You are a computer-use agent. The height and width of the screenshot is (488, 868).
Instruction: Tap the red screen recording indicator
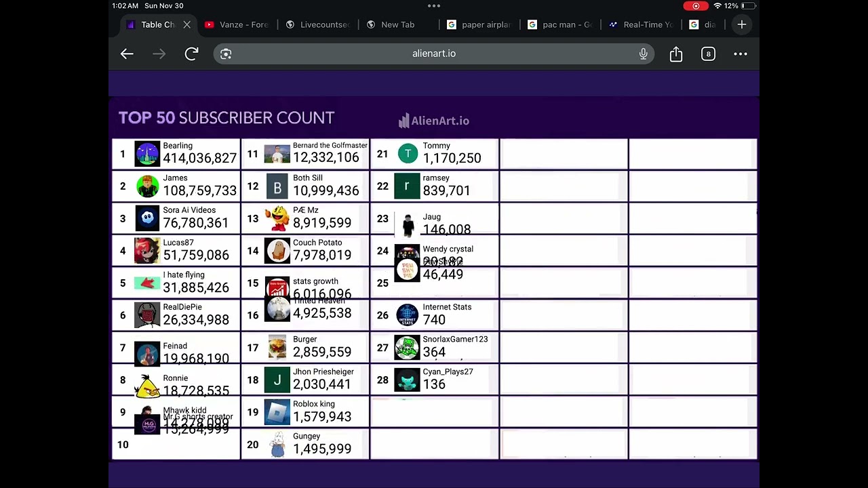[x=696, y=5]
